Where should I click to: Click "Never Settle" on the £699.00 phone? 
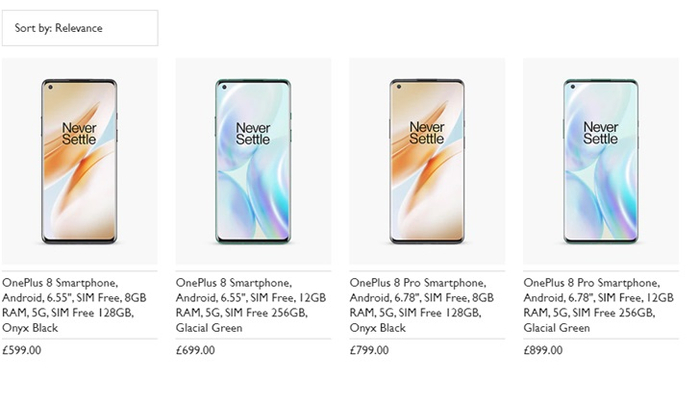click(x=253, y=133)
